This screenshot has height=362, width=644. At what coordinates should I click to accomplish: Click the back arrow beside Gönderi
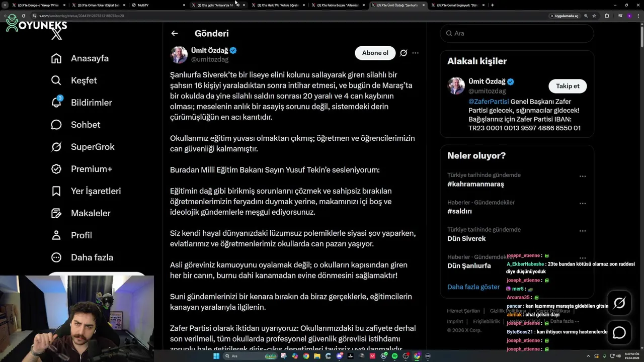[175, 33]
